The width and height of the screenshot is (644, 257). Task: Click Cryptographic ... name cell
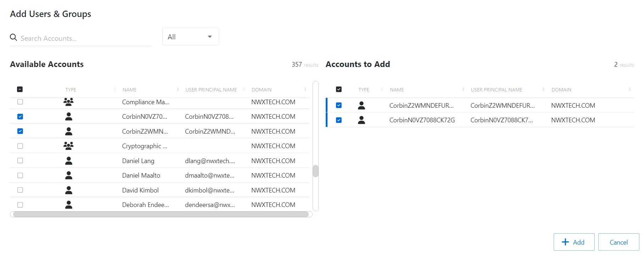pos(145,146)
